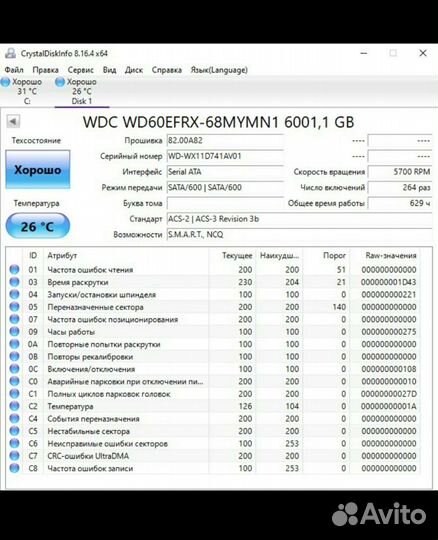Click the Прошивка field 82.00A82

pyautogui.click(x=225, y=141)
